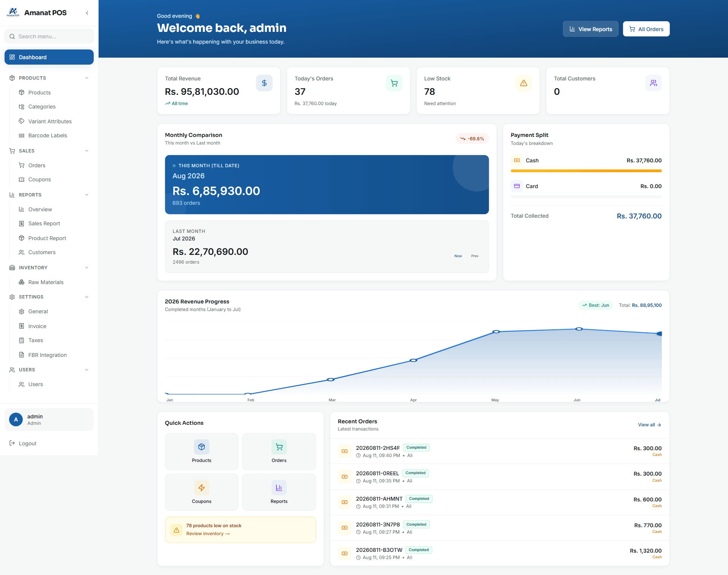Open the reports Overview page
The image size is (728, 575).
click(x=54, y=209)
